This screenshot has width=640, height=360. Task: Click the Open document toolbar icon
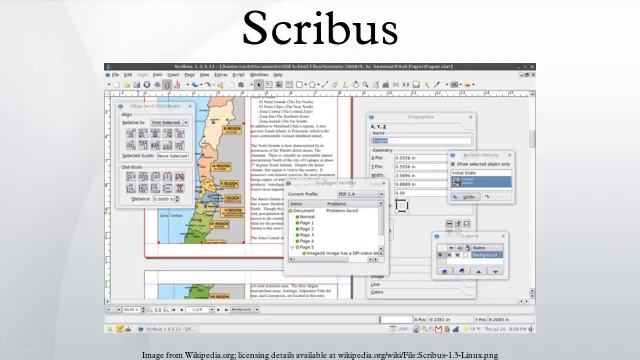pyautogui.click(x=127, y=84)
